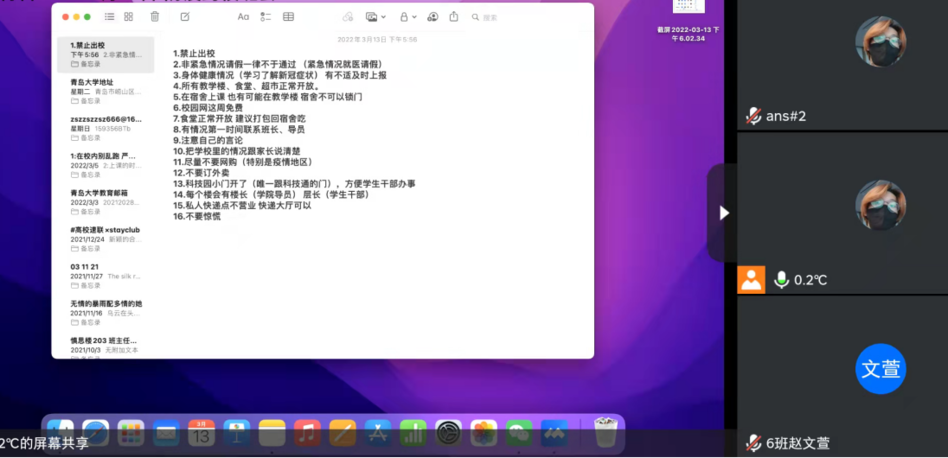Screen dimensions: 948x458
Task: Insert a table into the note
Action: click(x=289, y=17)
